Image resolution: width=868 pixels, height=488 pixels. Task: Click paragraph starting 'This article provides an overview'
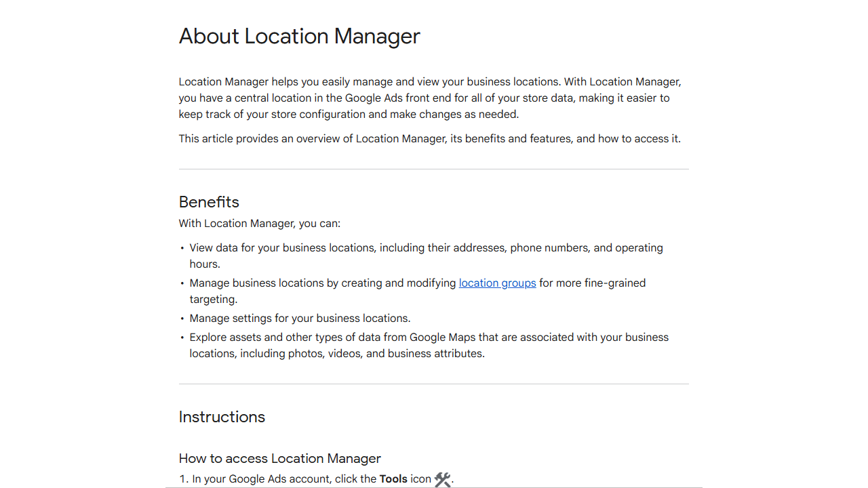click(x=429, y=138)
